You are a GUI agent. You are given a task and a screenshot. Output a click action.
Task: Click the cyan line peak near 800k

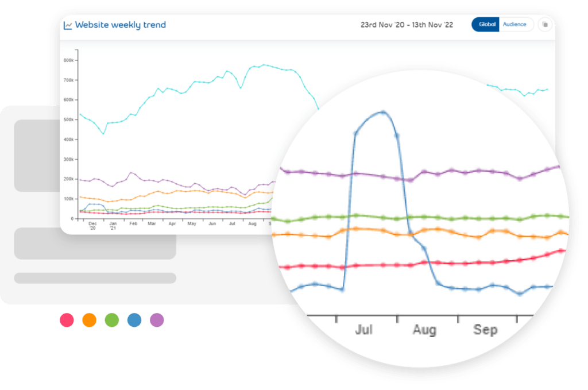(x=264, y=65)
